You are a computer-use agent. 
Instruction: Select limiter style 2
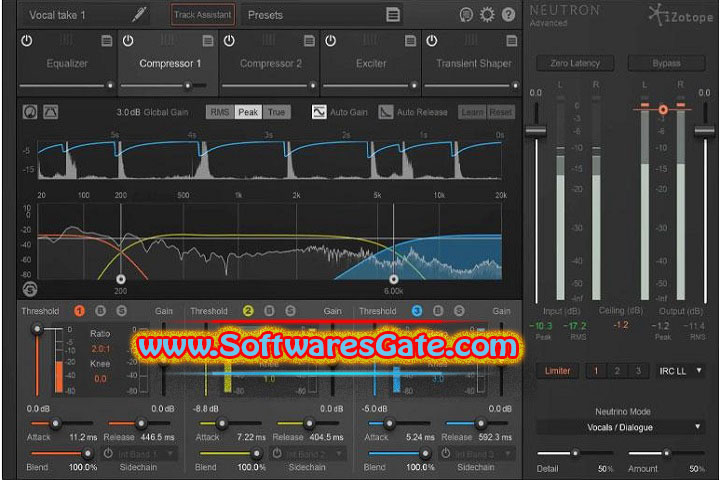click(x=617, y=371)
